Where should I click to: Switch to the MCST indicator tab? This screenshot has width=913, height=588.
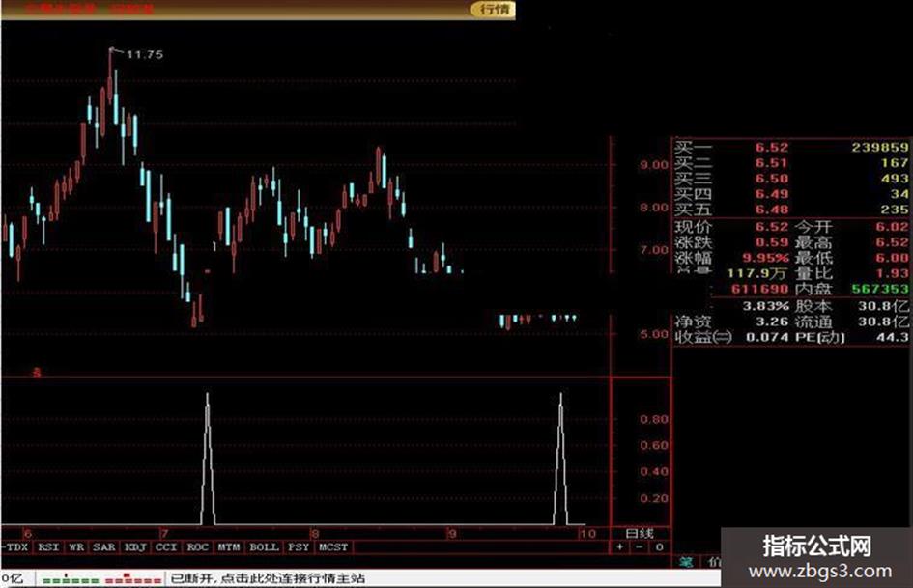click(333, 547)
